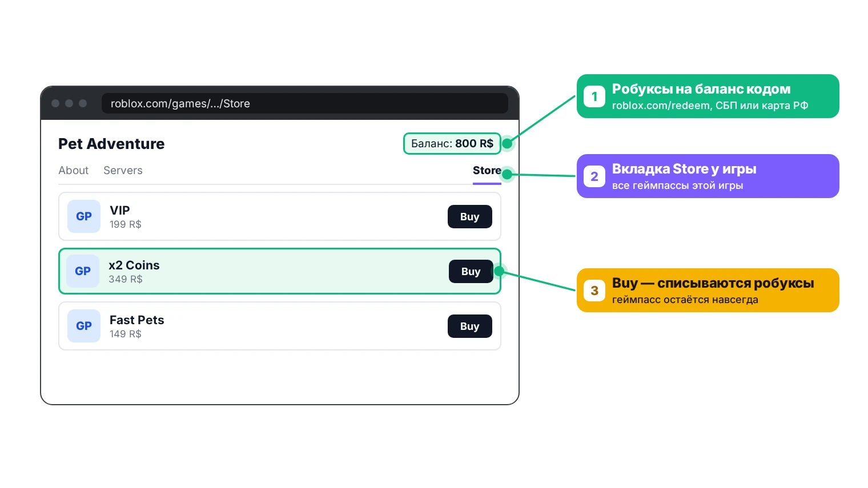
Task: Click the 149 R$ price
Action: click(126, 334)
